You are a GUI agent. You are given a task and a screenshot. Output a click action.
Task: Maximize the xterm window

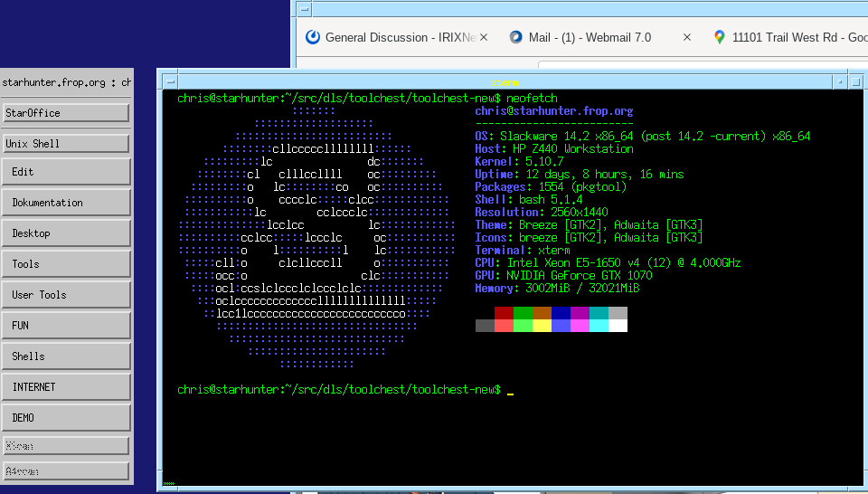[x=855, y=82]
